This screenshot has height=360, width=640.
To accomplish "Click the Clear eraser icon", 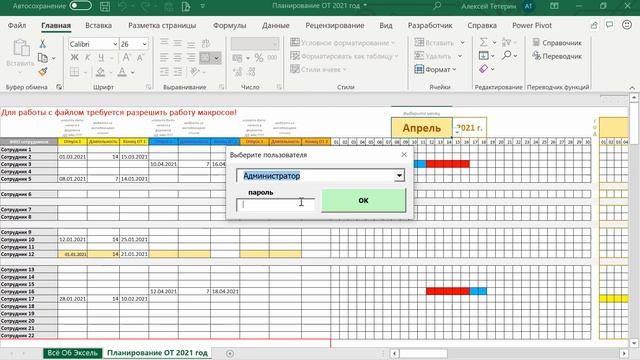I will 483,69.
